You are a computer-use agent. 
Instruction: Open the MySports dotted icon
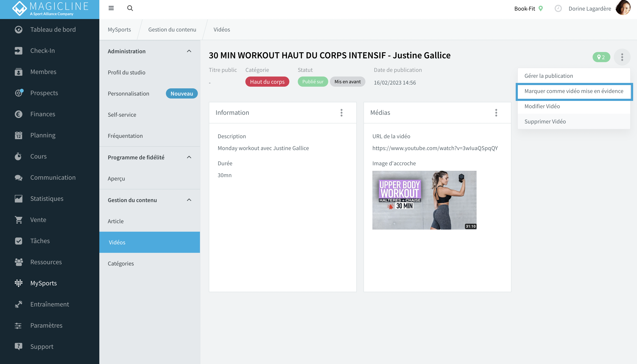pos(18,283)
